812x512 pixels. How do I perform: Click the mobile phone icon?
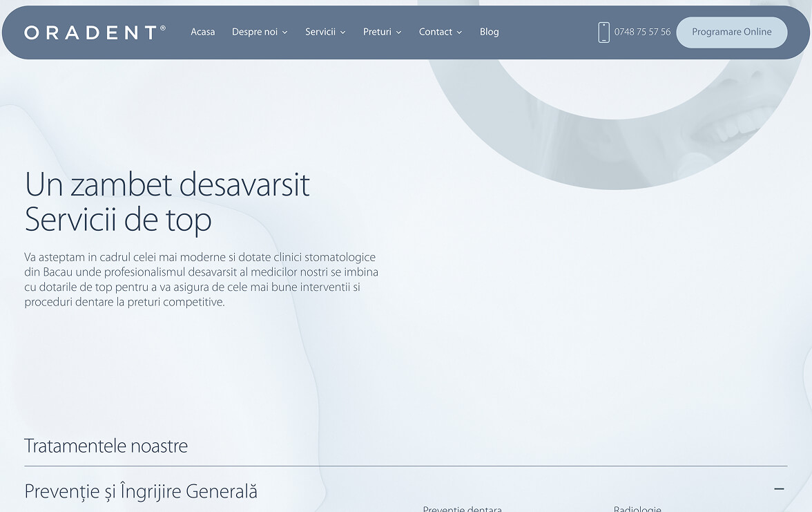(x=603, y=32)
